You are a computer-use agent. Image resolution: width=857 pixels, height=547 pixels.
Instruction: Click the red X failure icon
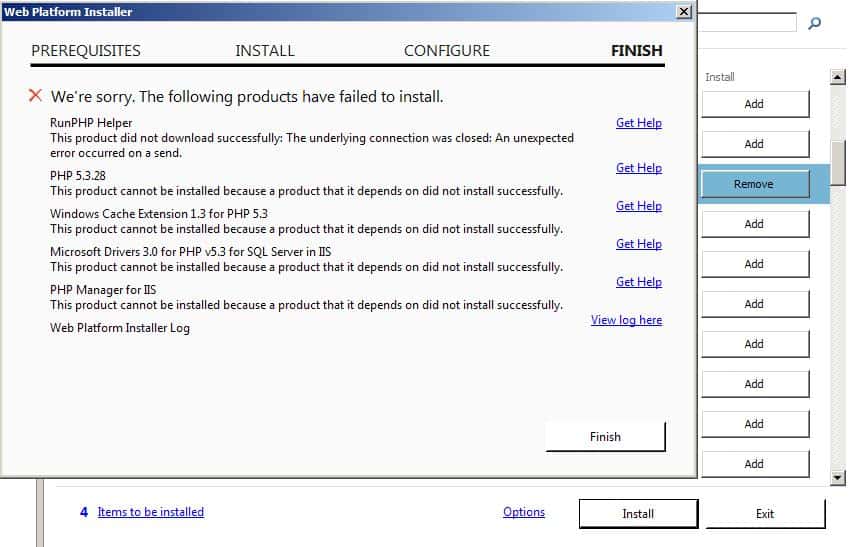tap(36, 96)
